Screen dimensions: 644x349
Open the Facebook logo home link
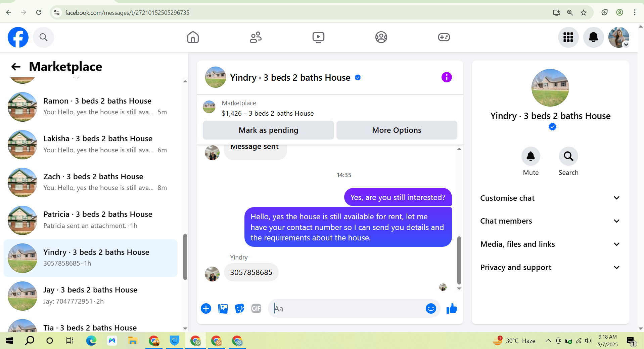(18, 37)
